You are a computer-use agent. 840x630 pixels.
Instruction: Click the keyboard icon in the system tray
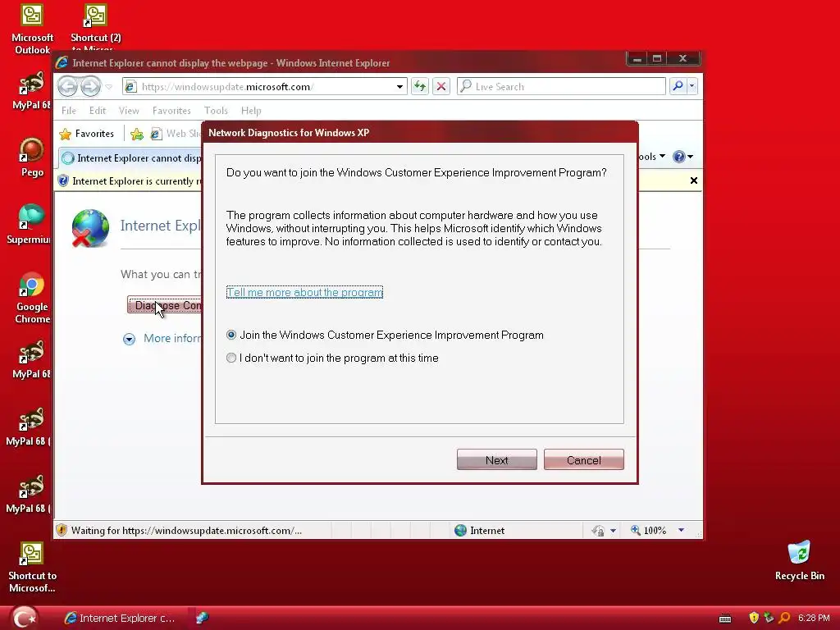(725, 619)
